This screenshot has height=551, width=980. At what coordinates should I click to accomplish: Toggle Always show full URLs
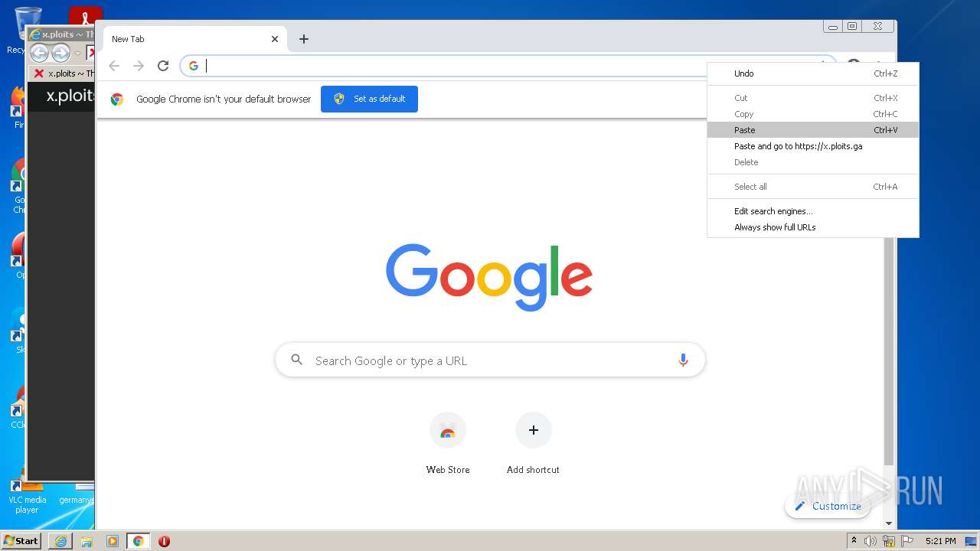point(813,227)
